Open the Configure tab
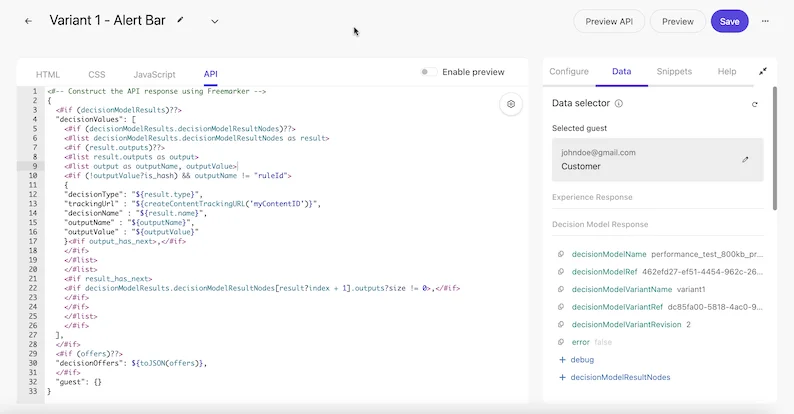Viewport: 794px width, 414px height. (569, 71)
